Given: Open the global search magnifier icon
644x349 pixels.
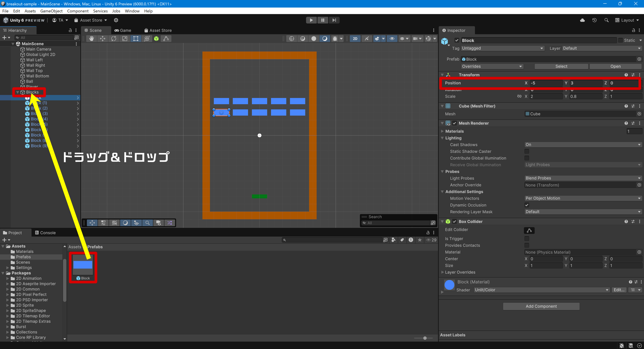Looking at the screenshot, I should [x=606, y=20].
